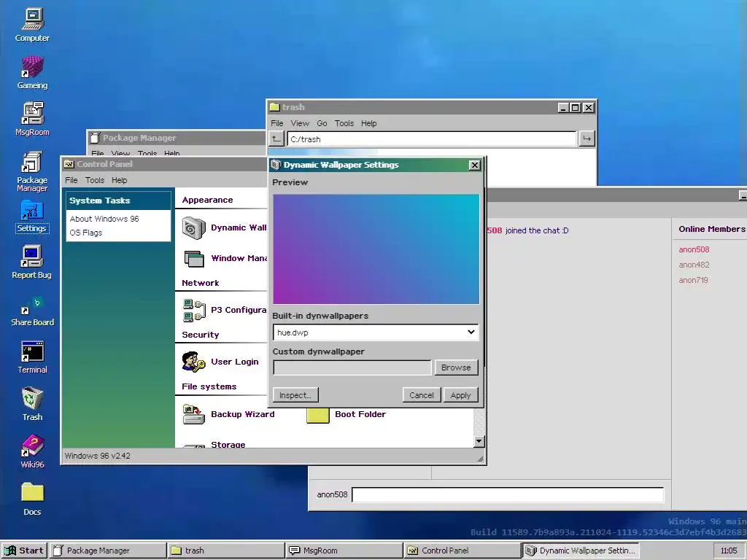The width and height of the screenshot is (747, 560).
Task: Open the Tools menu in trash window
Action: (344, 123)
